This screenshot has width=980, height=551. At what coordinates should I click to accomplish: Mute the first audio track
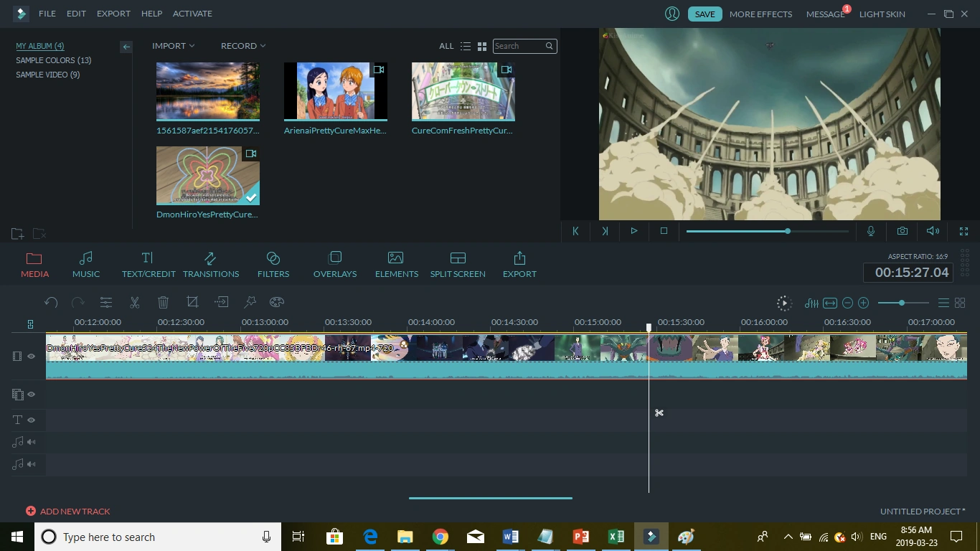coord(32,442)
